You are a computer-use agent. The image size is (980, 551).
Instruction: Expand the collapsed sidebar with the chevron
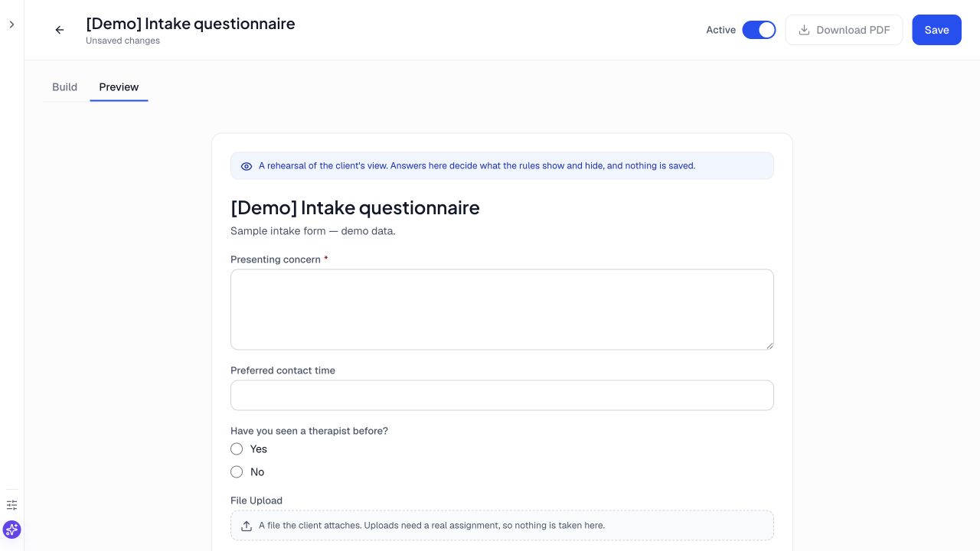pyautogui.click(x=11, y=24)
